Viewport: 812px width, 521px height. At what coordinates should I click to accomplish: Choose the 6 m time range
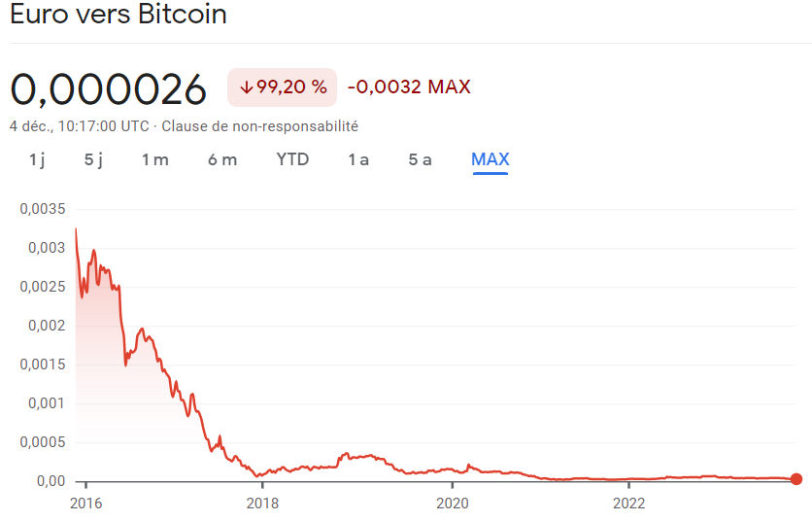(x=222, y=159)
